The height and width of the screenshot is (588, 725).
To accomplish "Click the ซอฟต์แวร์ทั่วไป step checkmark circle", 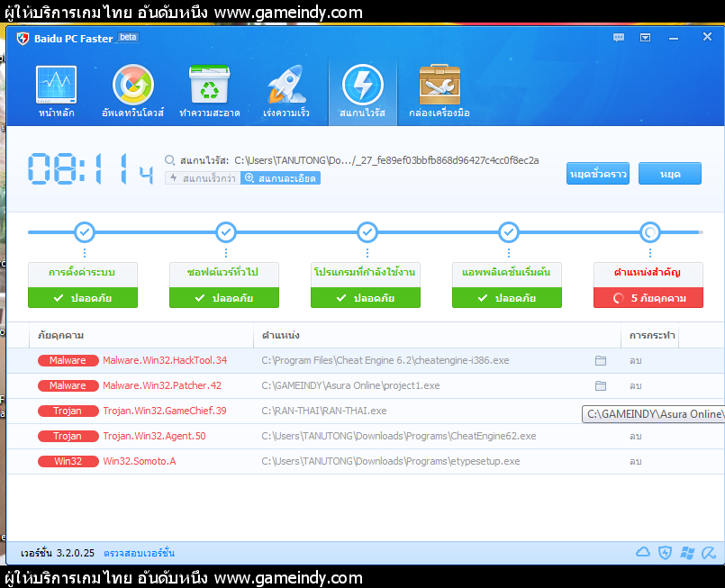I will click(x=226, y=232).
